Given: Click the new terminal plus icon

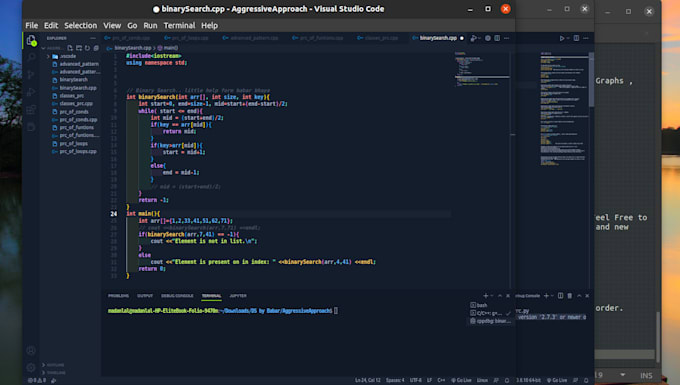Looking at the screenshot, I should point(486,296).
